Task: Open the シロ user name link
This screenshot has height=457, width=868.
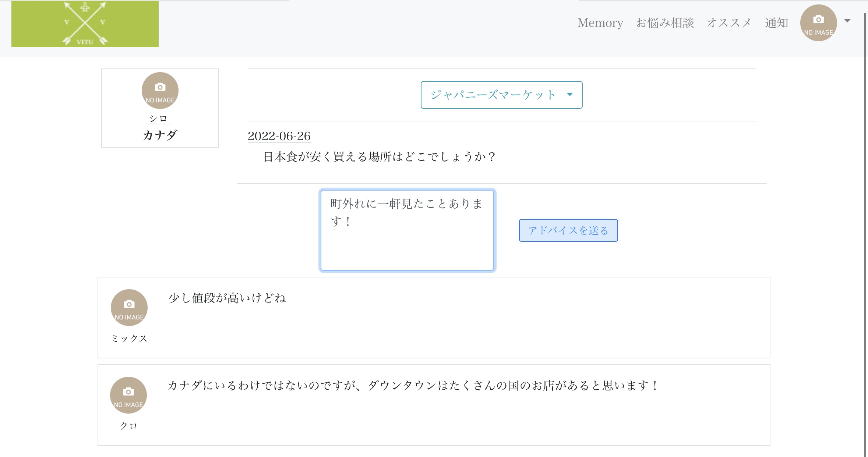Action: pos(159,118)
